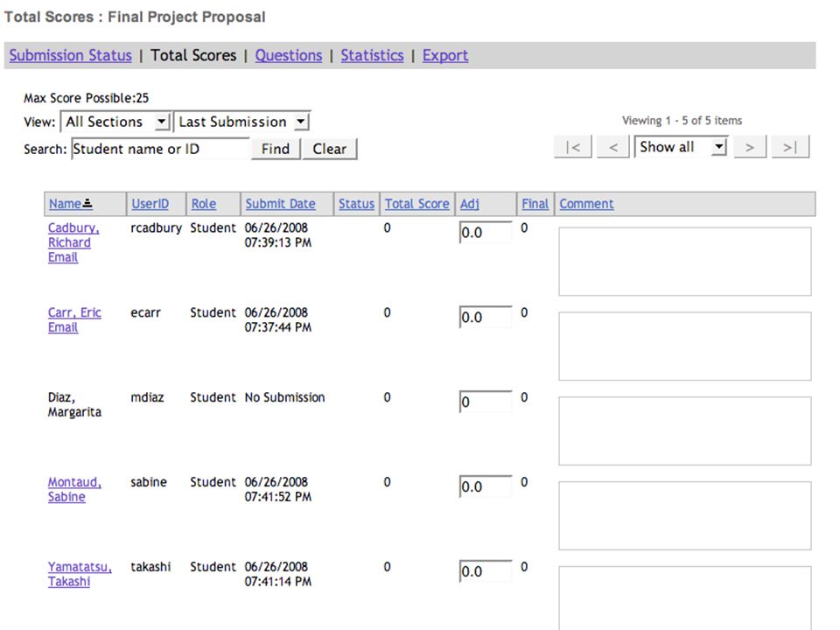Click the comment box for Cadbury, Richard
This screenshot has height=630, width=840.
684,262
